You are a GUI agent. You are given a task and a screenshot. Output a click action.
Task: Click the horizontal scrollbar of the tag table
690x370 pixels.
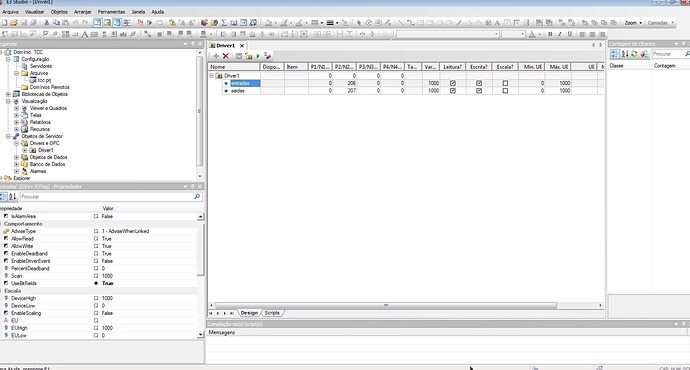coord(386,305)
